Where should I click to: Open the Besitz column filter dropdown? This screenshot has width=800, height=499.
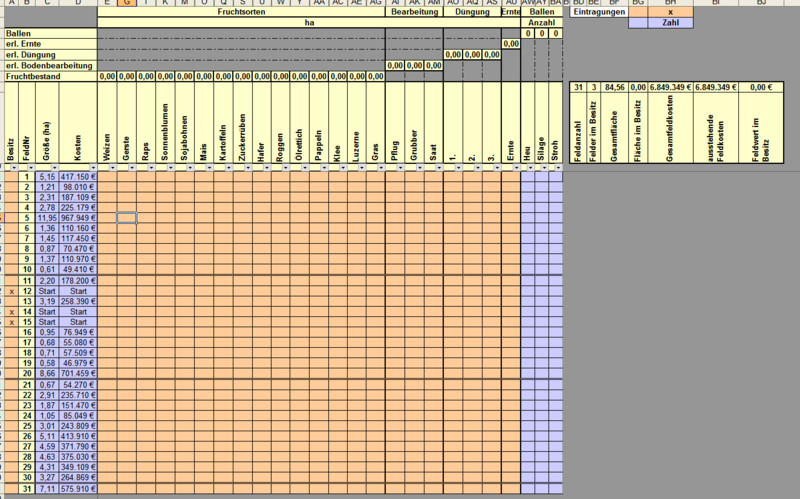click(x=14, y=166)
